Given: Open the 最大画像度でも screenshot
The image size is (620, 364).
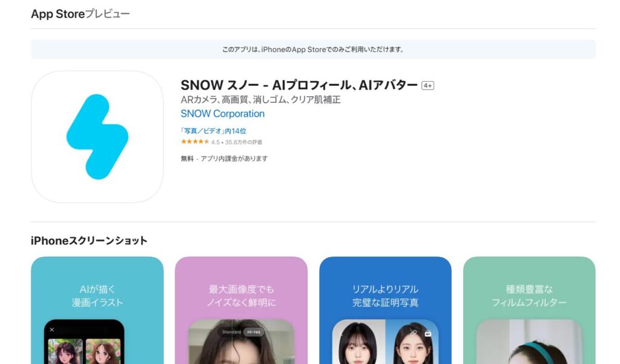Looking at the screenshot, I should [241, 310].
